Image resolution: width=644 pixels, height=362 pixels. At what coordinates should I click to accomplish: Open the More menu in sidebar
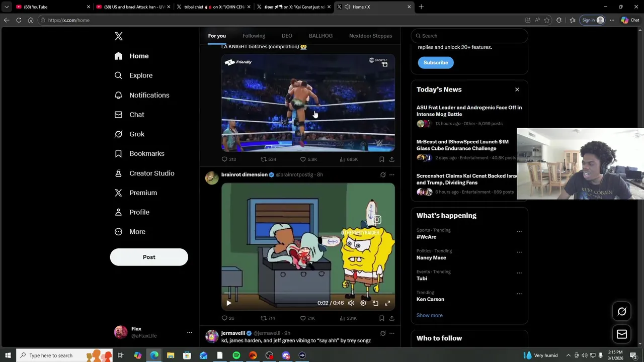[x=130, y=232]
